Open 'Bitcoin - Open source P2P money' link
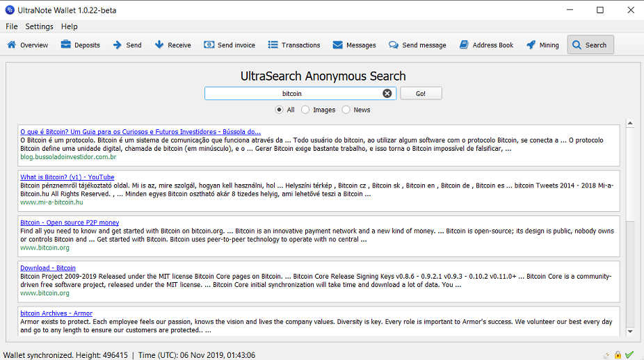644x360 pixels. pos(70,222)
